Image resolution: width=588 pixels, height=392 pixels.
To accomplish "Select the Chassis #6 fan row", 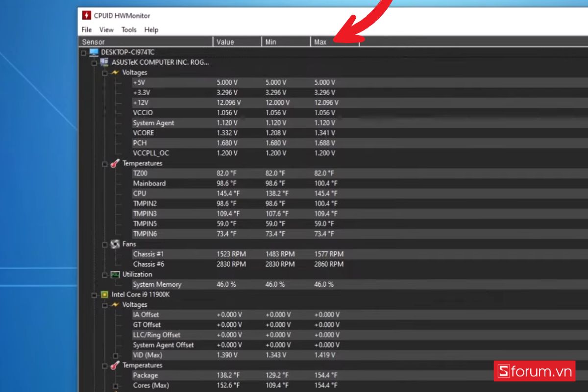I will pos(360,264).
